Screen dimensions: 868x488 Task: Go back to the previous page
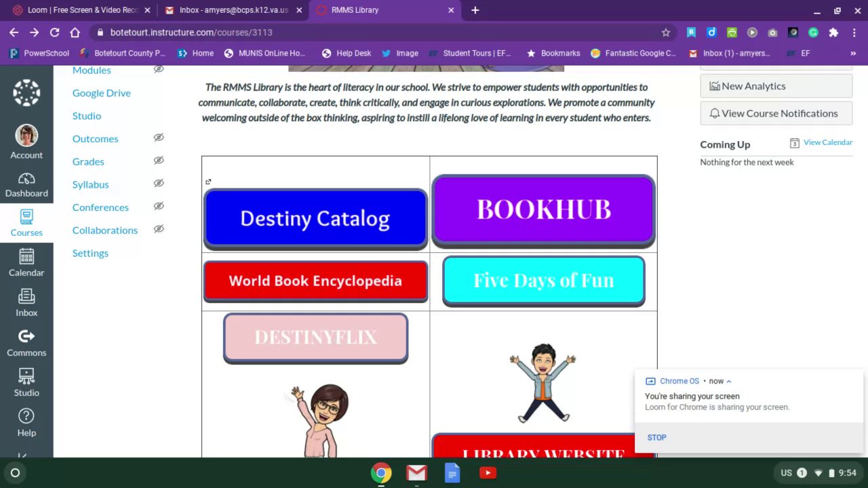(x=14, y=33)
